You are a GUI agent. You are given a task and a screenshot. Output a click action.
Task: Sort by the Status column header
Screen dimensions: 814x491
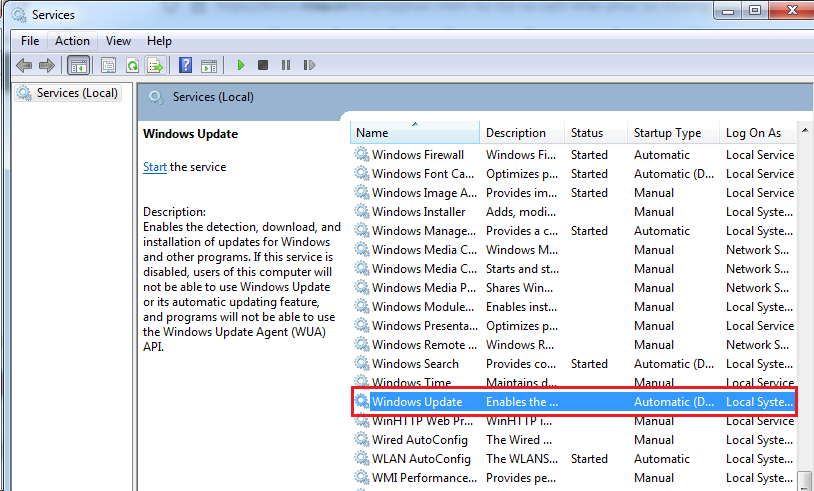[x=595, y=133]
